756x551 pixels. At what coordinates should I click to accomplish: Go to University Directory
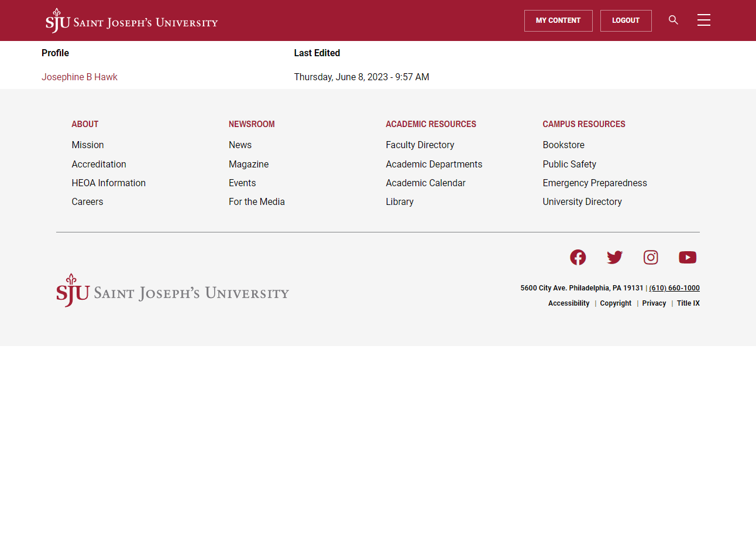click(x=582, y=202)
